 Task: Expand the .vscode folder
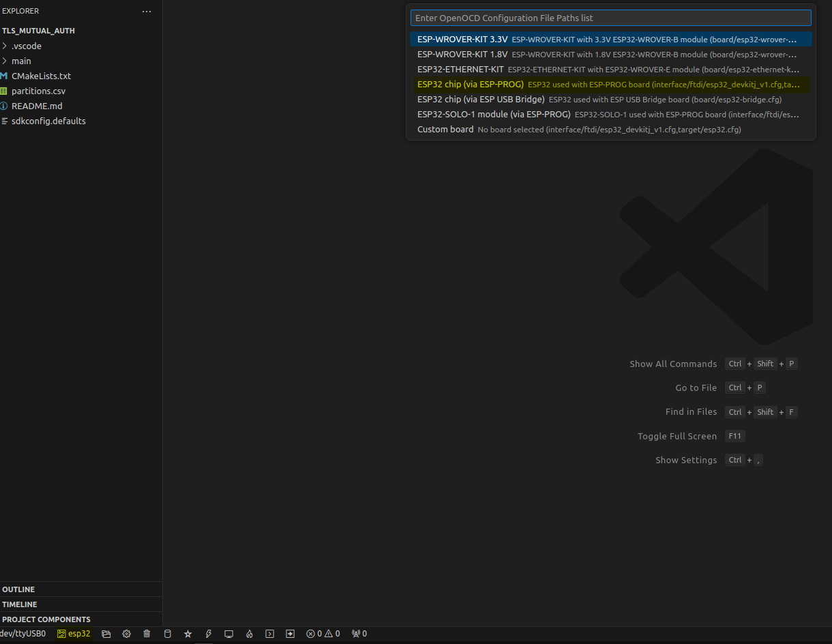(x=81, y=46)
